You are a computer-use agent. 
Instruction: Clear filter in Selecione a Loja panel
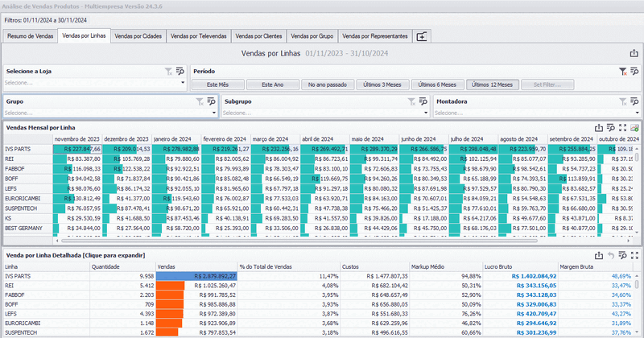tap(168, 72)
